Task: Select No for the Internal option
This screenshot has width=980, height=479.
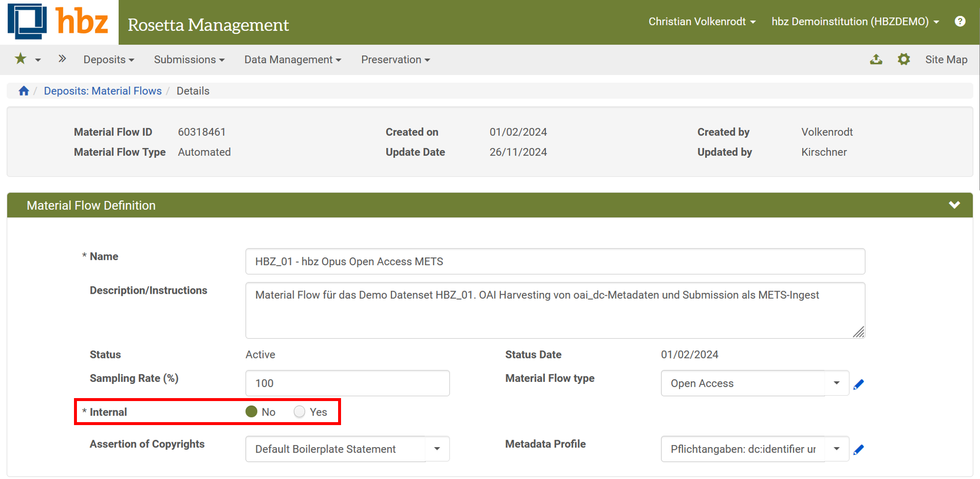Action: click(251, 412)
